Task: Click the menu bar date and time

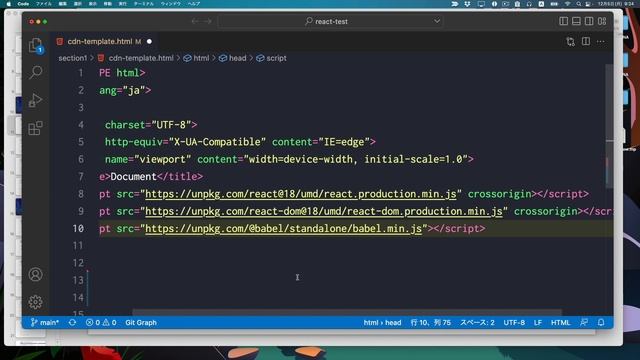Action: click(x=616, y=4)
